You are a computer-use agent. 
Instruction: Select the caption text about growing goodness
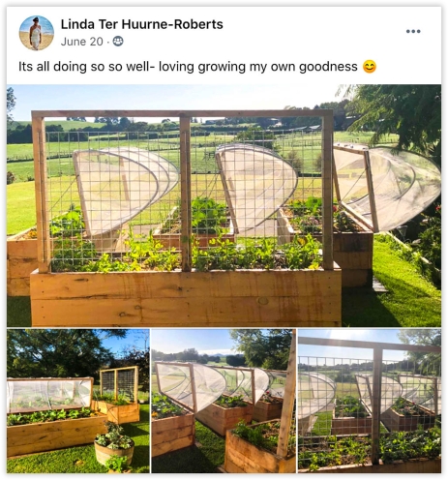point(188,67)
